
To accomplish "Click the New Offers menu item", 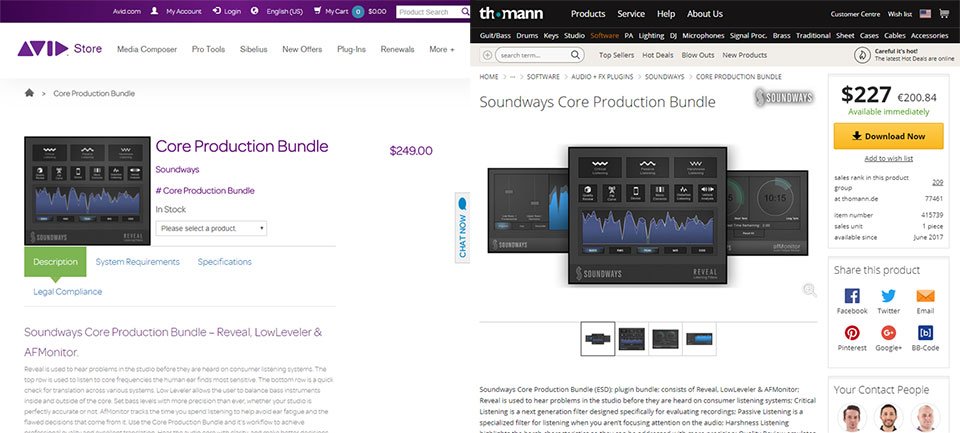I will [302, 49].
